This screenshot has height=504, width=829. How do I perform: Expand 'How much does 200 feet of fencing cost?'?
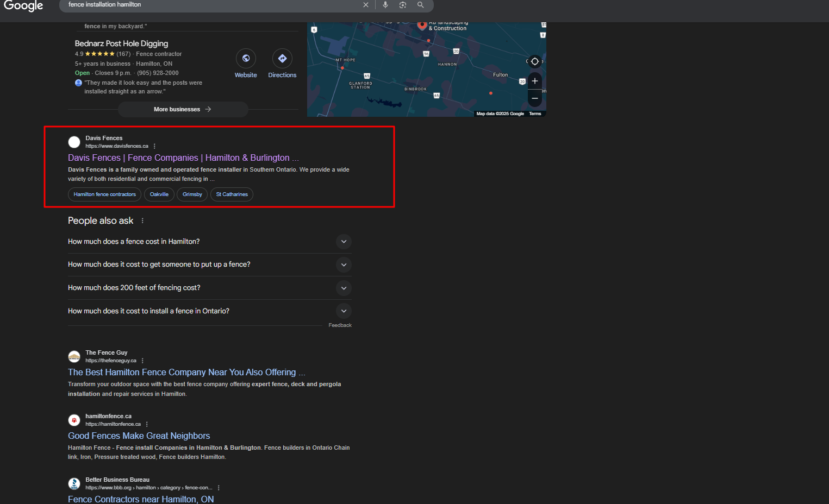click(210, 288)
